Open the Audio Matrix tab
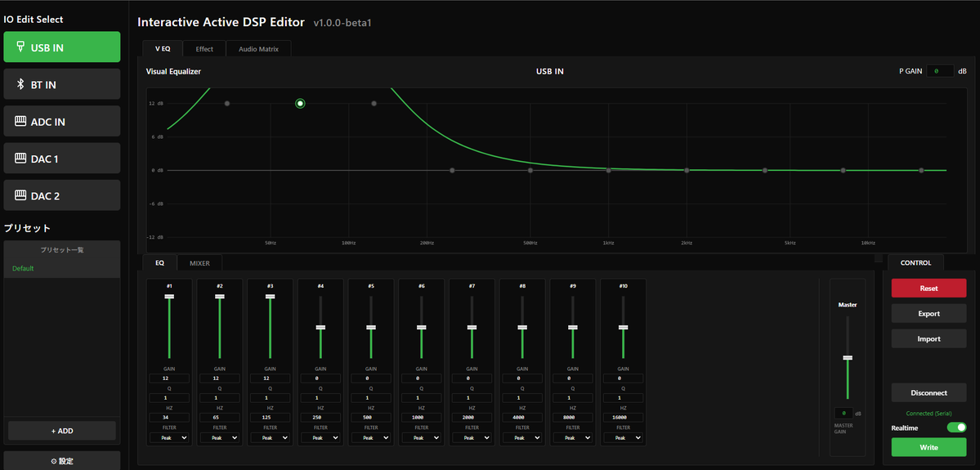Image resolution: width=980 pixels, height=470 pixels. pyautogui.click(x=259, y=49)
